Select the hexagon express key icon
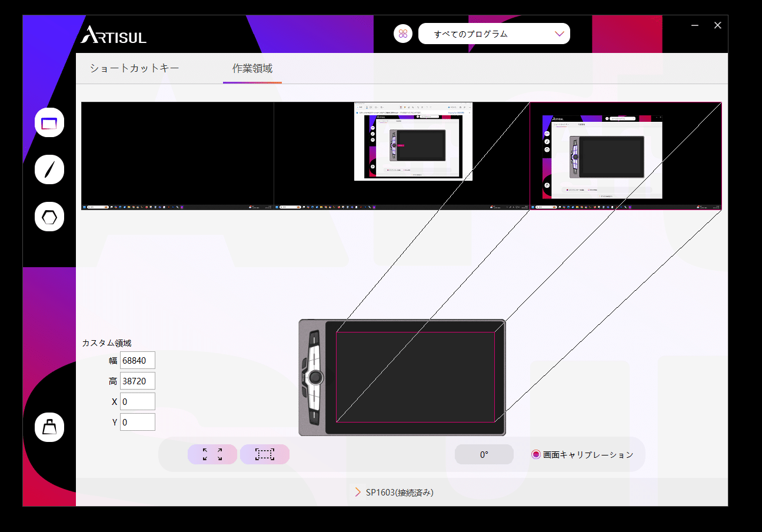This screenshot has height=532, width=762. (49, 217)
